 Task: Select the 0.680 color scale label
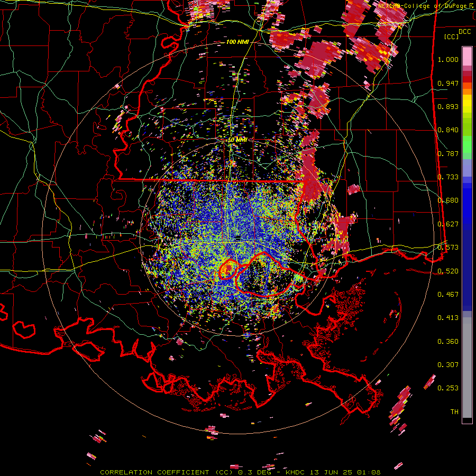pyautogui.click(x=448, y=200)
